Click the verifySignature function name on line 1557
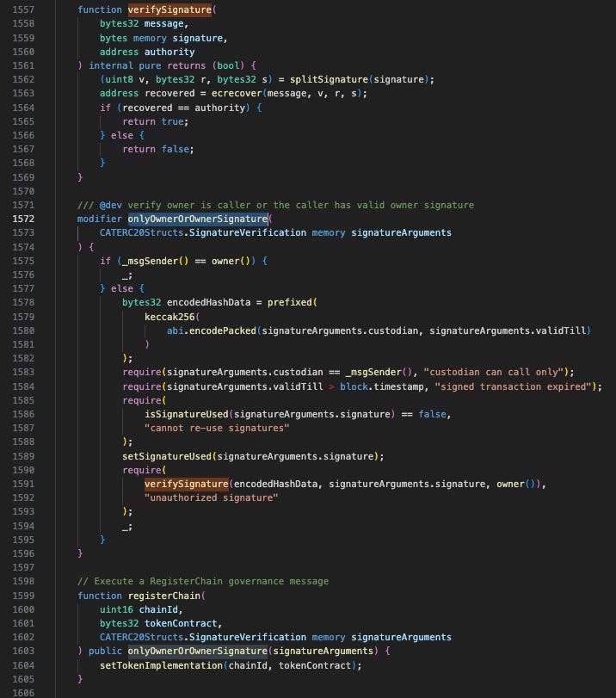This screenshot has width=616, height=698. click(x=169, y=9)
